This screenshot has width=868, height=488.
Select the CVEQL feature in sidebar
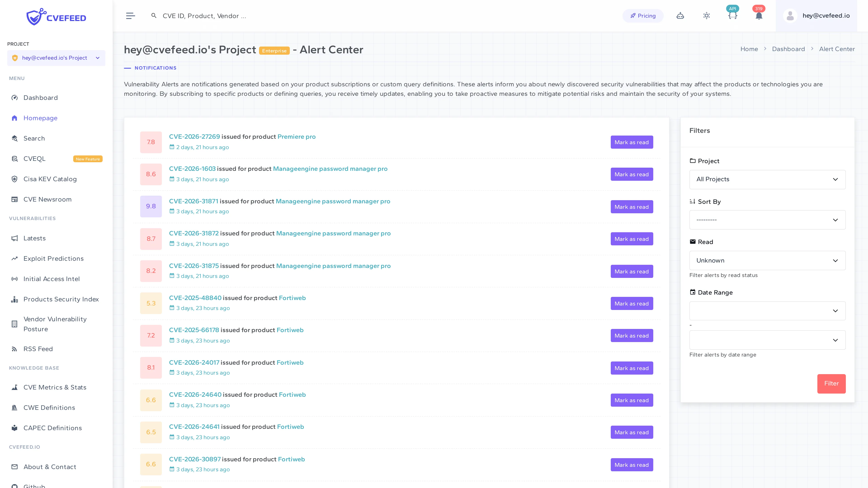tap(34, 159)
